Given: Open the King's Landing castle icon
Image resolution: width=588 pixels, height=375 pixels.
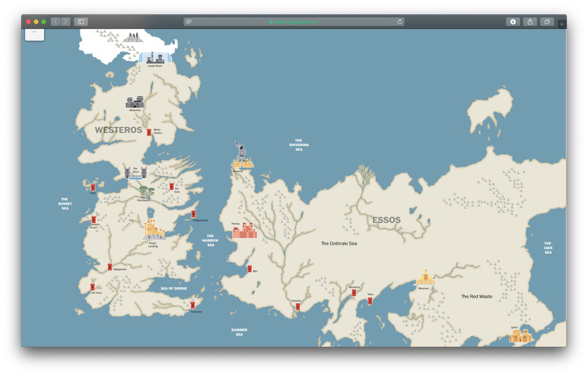Looking at the screenshot, I should click(x=154, y=230).
